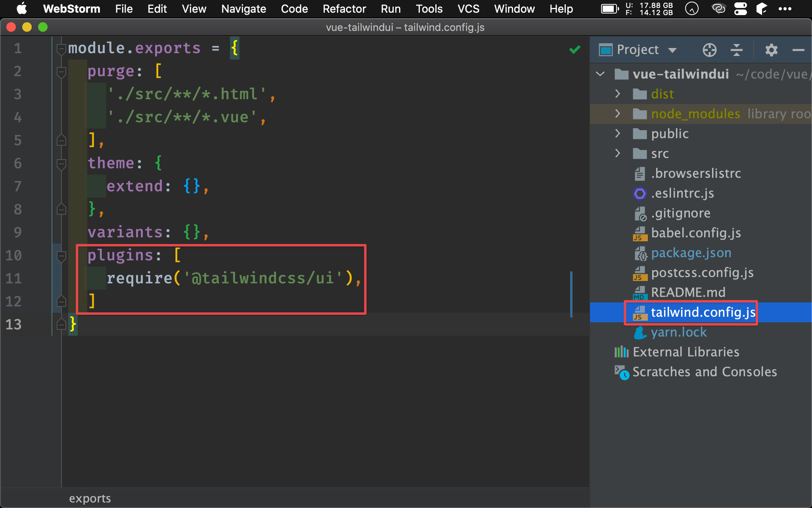The image size is (812, 508).
Task: Click the Creative Cloud icon in menu bar
Action: [x=718, y=8]
